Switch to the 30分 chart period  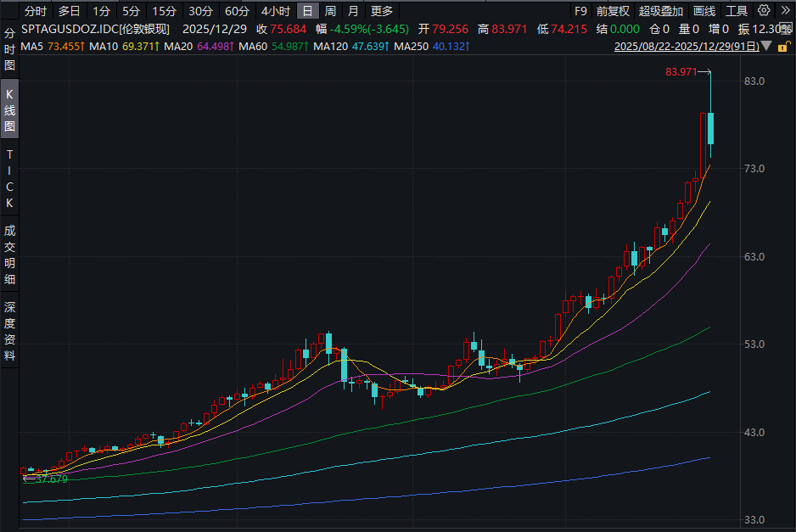[200, 11]
